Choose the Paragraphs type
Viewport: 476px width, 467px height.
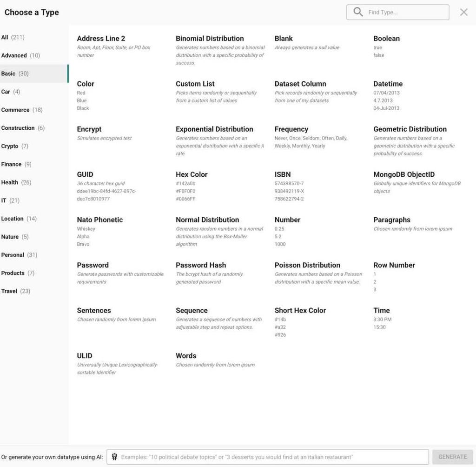392,220
